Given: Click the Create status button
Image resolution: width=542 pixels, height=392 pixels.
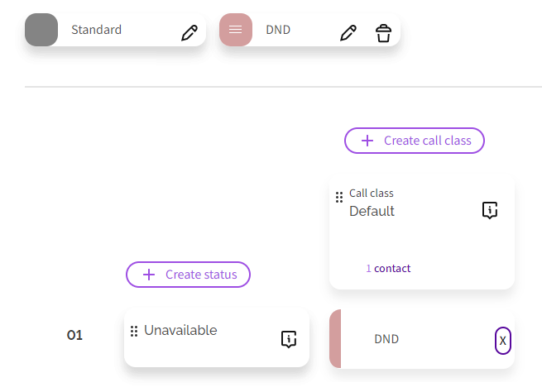Looking at the screenshot, I should point(188,275).
